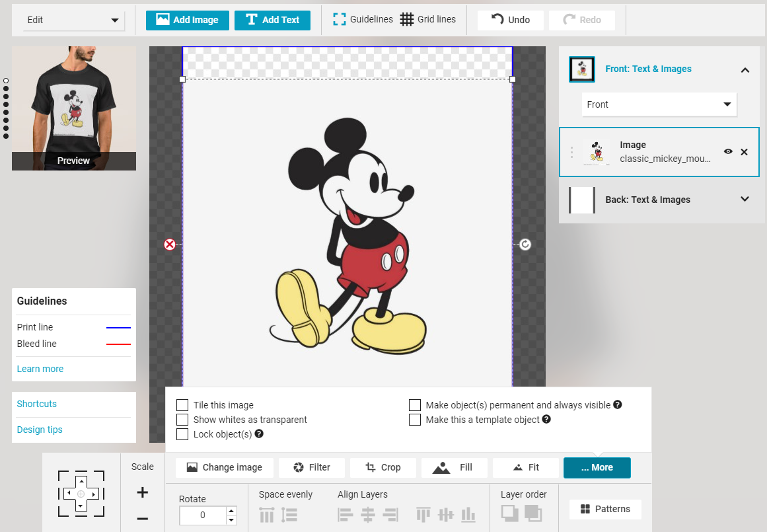This screenshot has width=767, height=532.
Task: Decrease rotate value with down stepper
Action: coord(231,519)
